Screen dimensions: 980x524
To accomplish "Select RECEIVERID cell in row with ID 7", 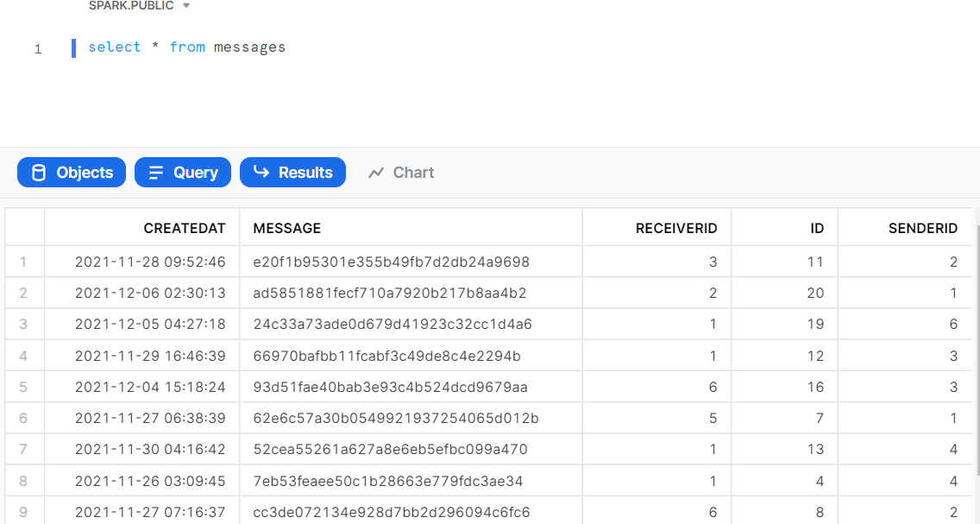I will point(656,418).
